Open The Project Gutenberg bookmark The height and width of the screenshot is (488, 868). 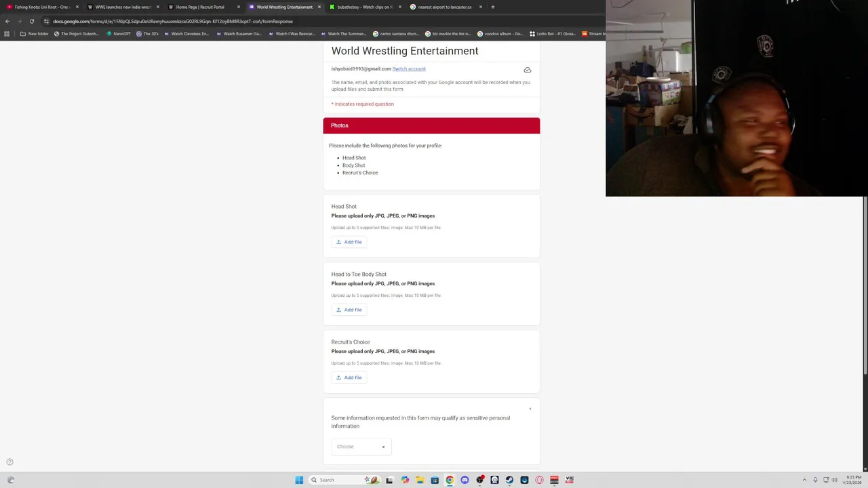pyautogui.click(x=77, y=34)
